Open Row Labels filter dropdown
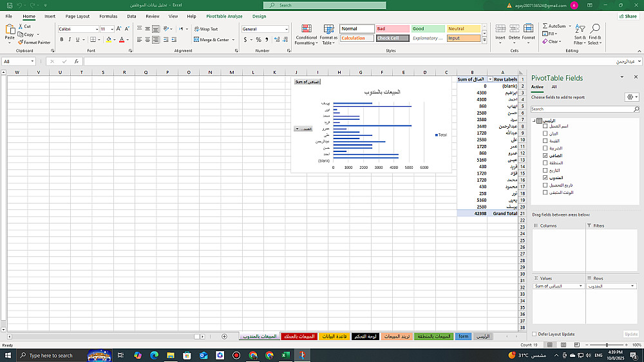The height and width of the screenshot is (362, 644). click(x=490, y=79)
